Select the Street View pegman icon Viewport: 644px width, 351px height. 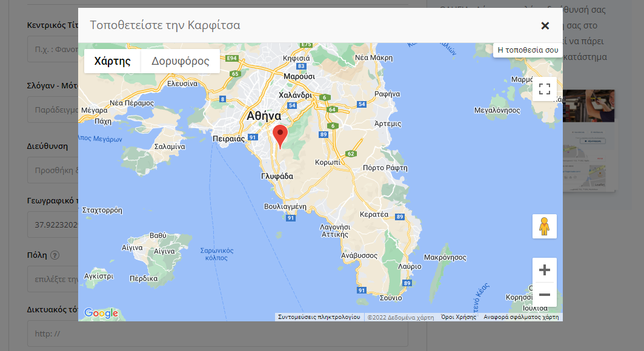[545, 226]
